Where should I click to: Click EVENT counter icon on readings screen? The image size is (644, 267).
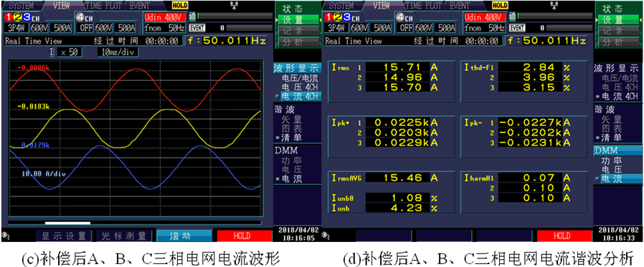(x=517, y=28)
